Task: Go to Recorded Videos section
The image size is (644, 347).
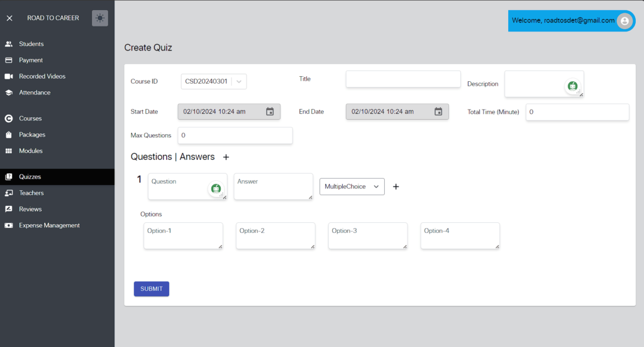Action: (42, 76)
